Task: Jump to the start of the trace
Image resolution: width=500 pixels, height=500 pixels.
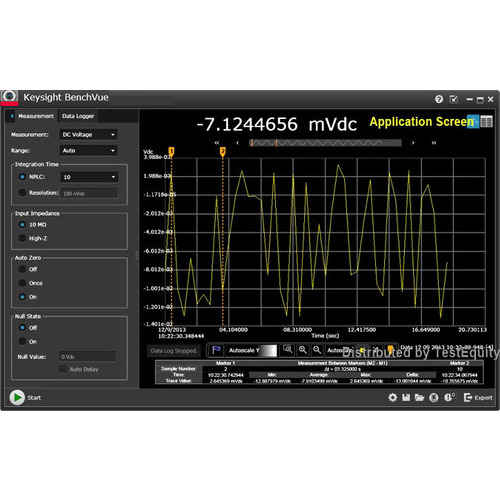Action: click(217, 143)
